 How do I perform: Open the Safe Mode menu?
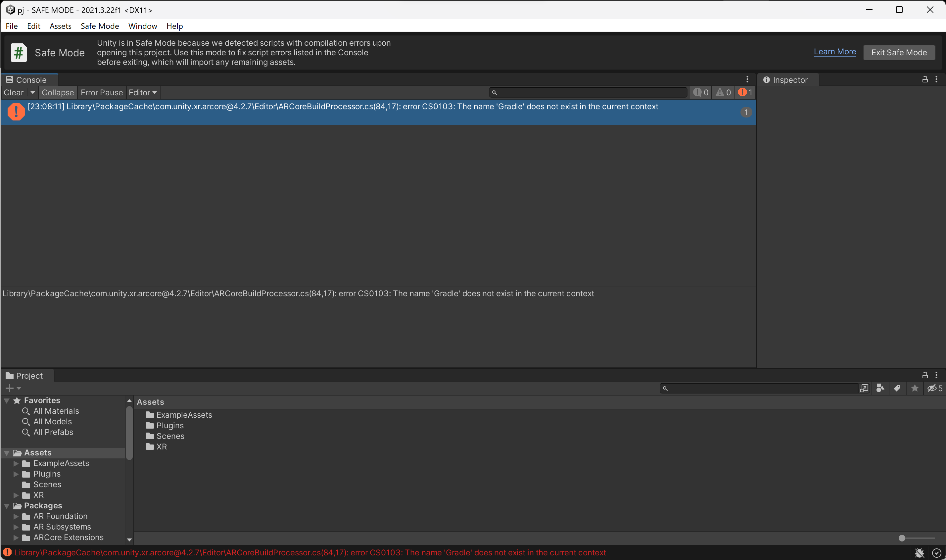(100, 26)
